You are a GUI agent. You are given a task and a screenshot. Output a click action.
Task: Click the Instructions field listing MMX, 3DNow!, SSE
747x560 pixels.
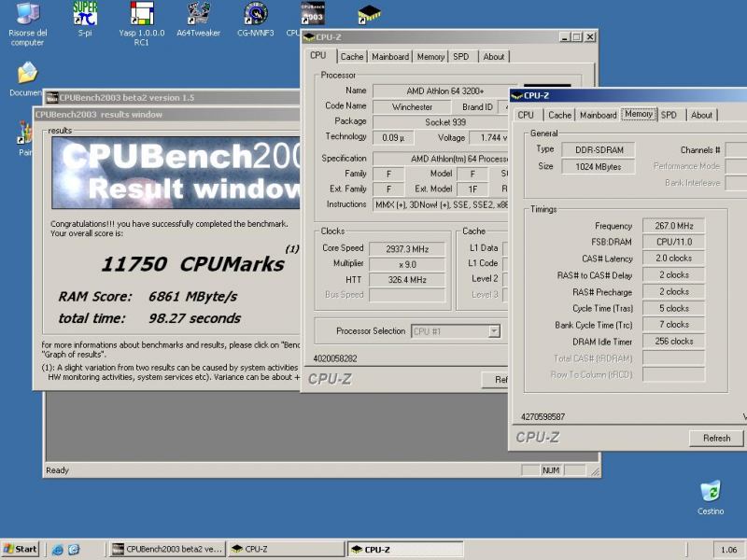441,204
